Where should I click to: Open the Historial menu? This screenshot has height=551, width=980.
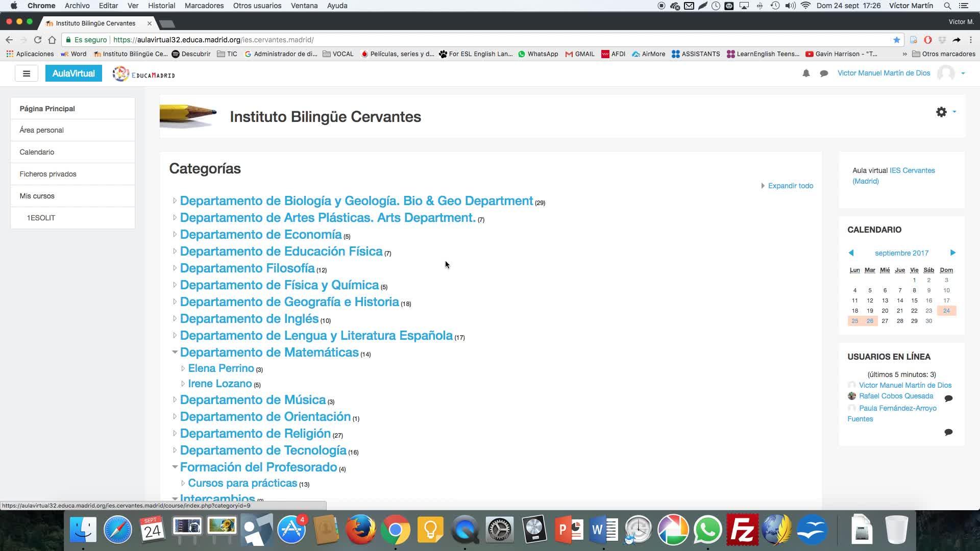pos(161,6)
